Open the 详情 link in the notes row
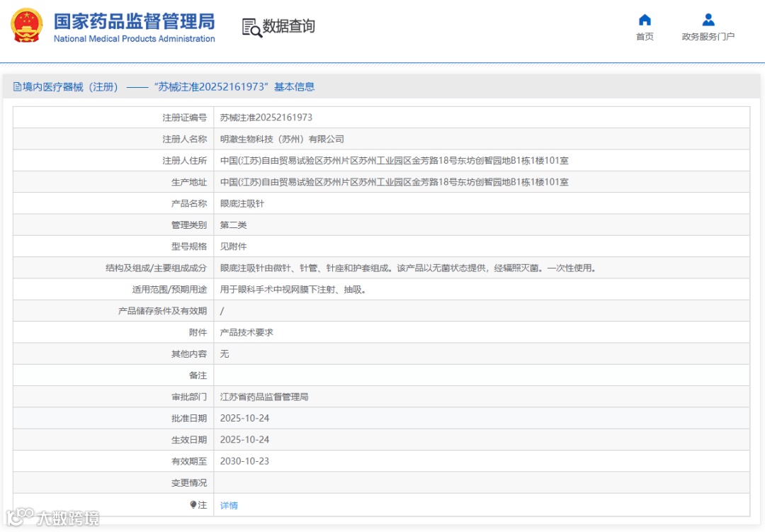765x532 pixels. (x=229, y=506)
